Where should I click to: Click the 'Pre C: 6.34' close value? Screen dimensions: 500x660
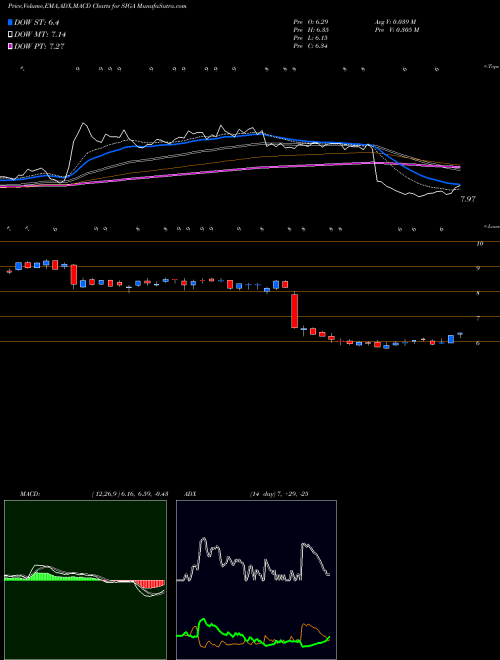pyautogui.click(x=311, y=46)
